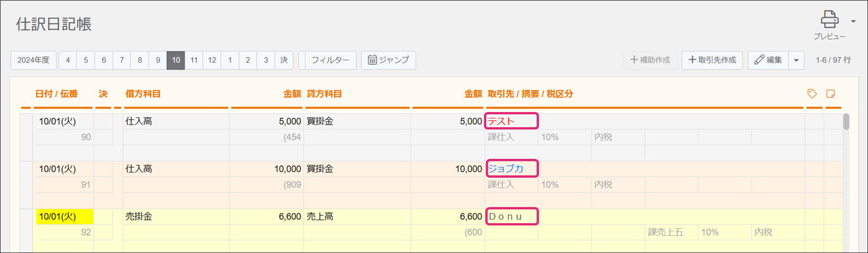The height and width of the screenshot is (253, 868).
Task: Click the 補助作成 plus button
Action: [650, 60]
